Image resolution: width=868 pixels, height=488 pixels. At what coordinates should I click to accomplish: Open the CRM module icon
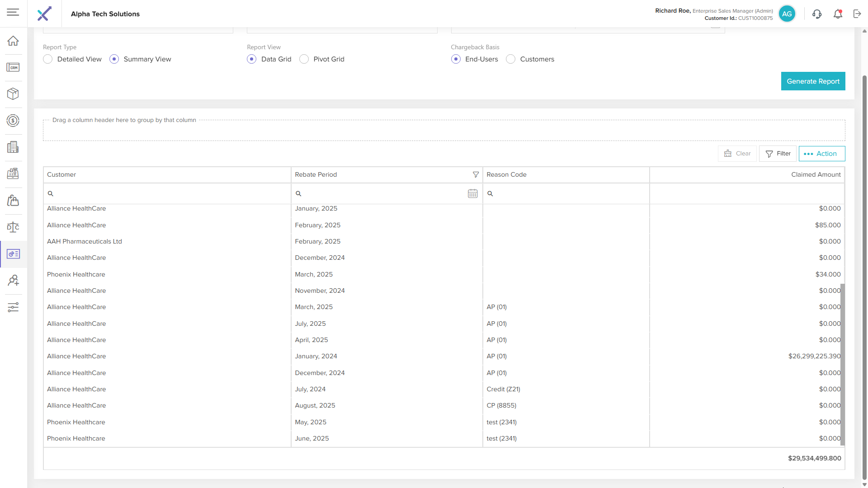pyautogui.click(x=13, y=67)
